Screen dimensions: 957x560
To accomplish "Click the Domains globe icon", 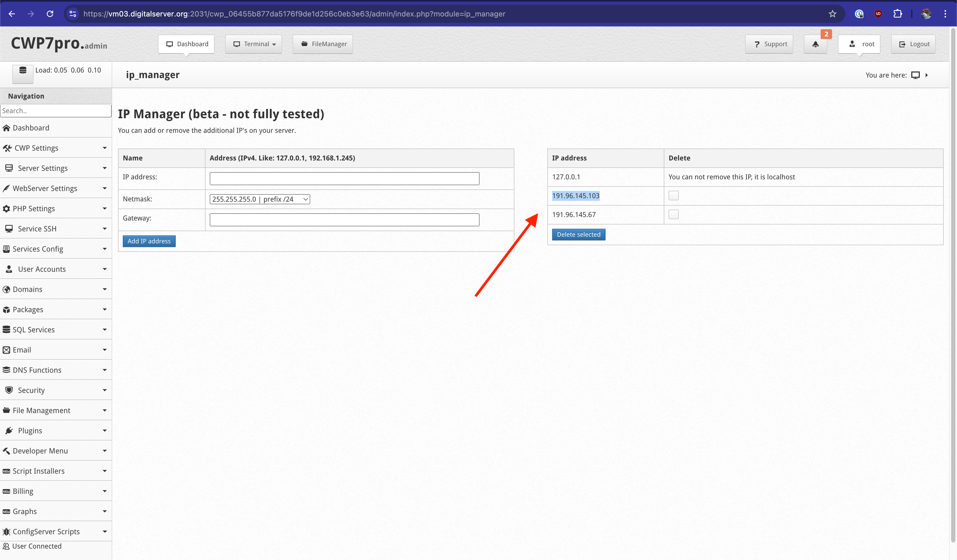I will point(6,290).
